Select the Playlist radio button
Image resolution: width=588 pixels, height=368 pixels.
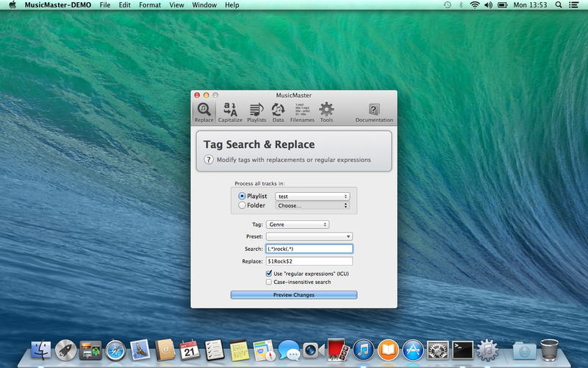(242, 196)
